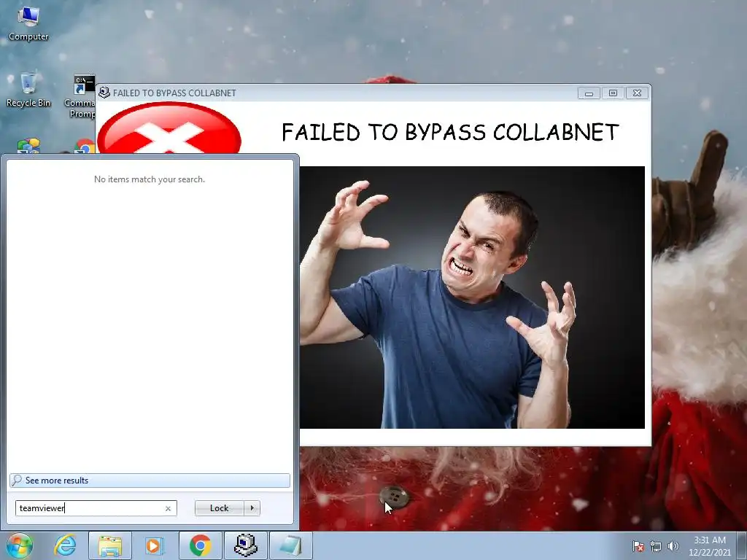Click the angry man picture
Viewport: 747px width, 560px height.
[472, 297]
